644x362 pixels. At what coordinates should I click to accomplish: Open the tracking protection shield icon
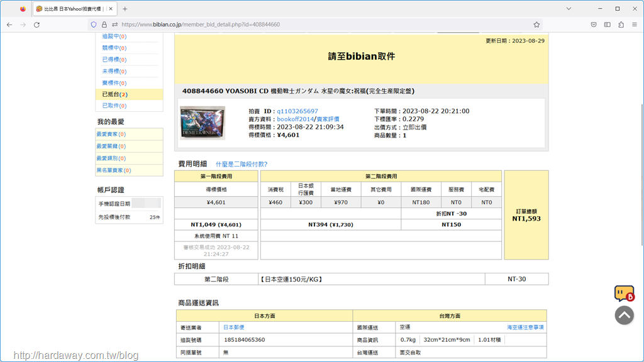click(94, 25)
